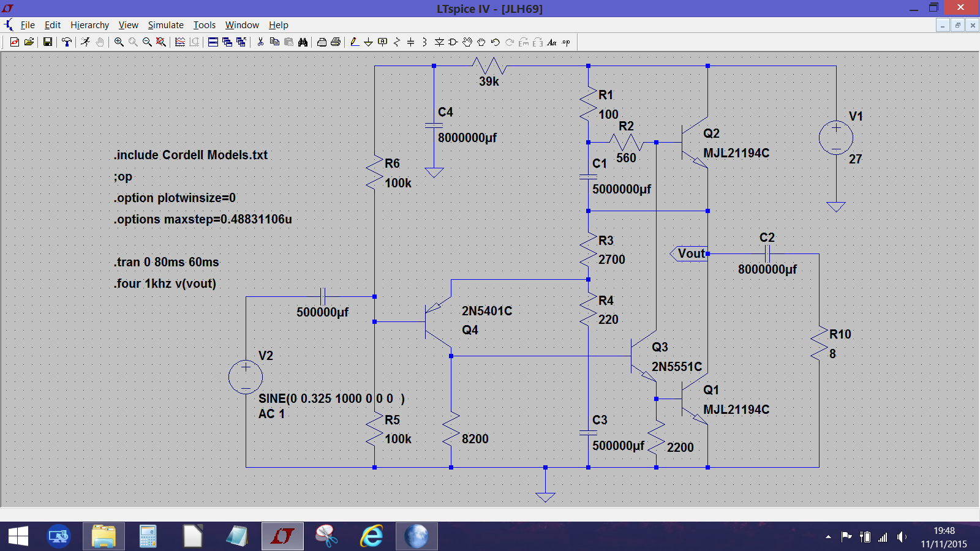Screen dimensions: 980x551
Task: Select the Inductor placement tool
Action: [424, 42]
